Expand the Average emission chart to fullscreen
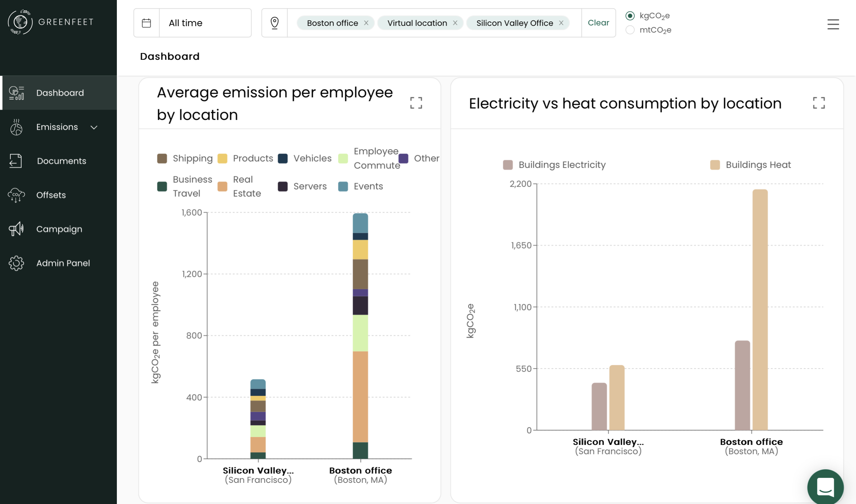856x504 pixels. click(416, 103)
